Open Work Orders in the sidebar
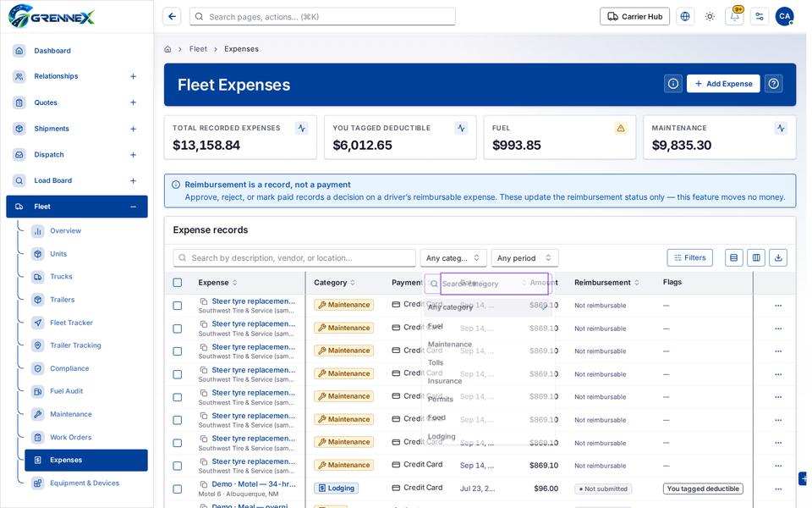 (70, 438)
